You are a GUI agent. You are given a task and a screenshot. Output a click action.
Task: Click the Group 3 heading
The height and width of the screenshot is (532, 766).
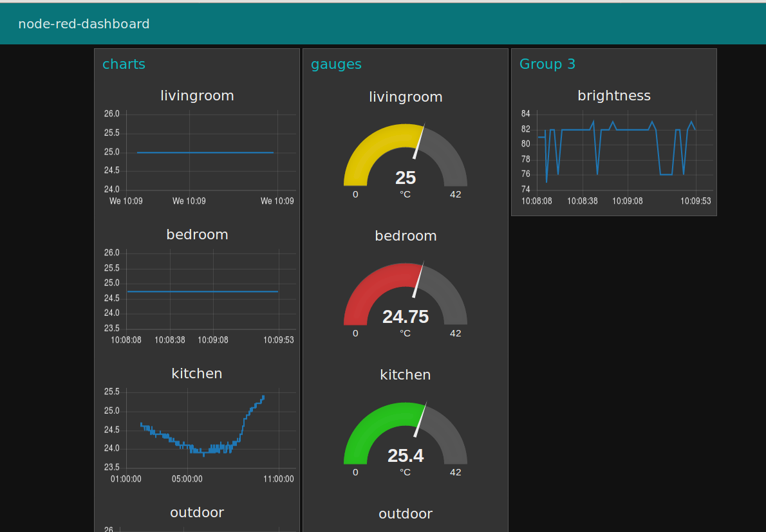point(547,64)
